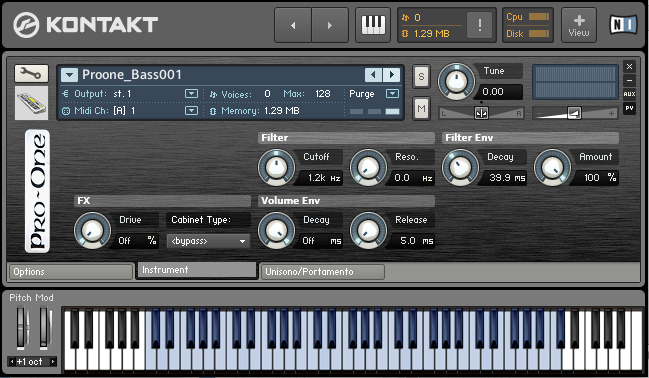Open the Purge dropdown menu

(x=392, y=94)
